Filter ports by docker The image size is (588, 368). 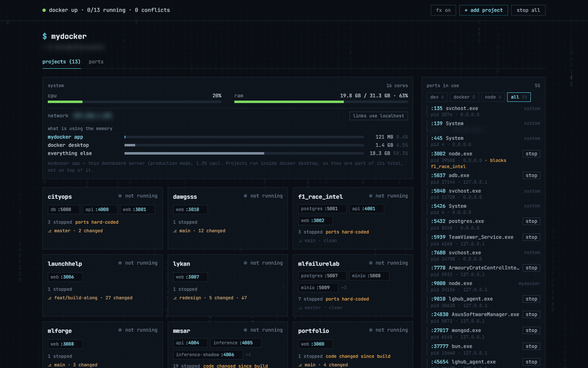(464, 97)
